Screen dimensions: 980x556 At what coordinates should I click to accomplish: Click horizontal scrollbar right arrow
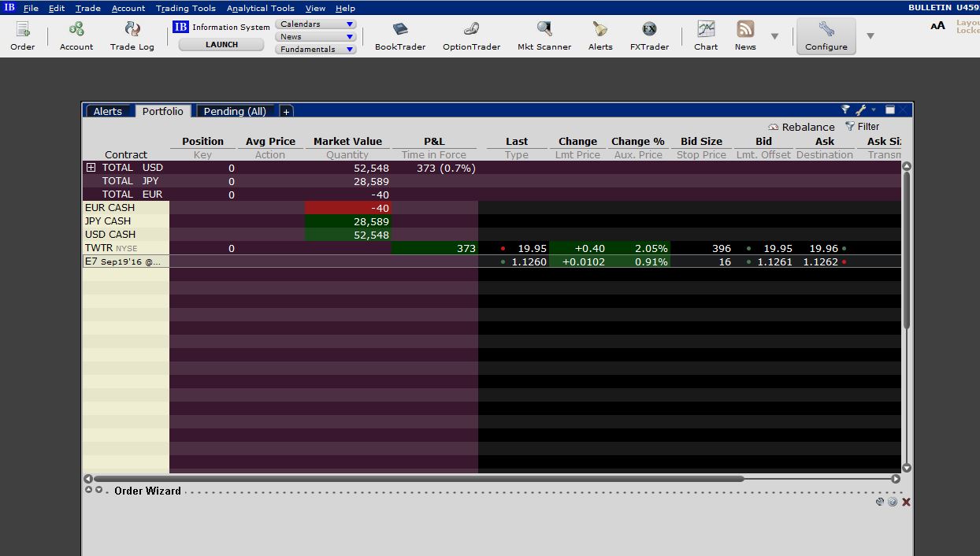896,478
